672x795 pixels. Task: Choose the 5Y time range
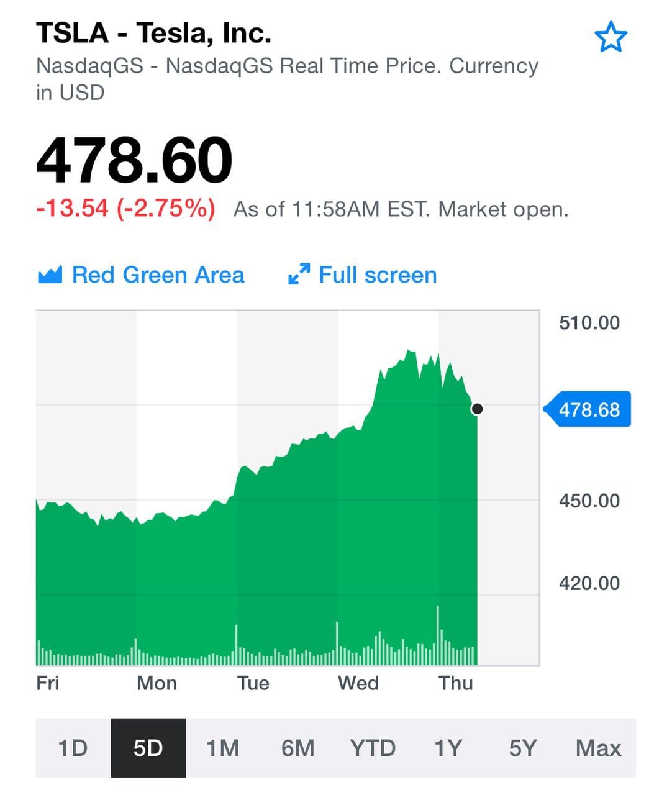(523, 748)
